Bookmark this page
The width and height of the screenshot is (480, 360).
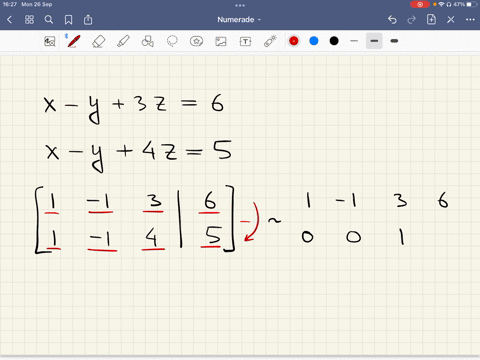pyautogui.click(x=68, y=20)
